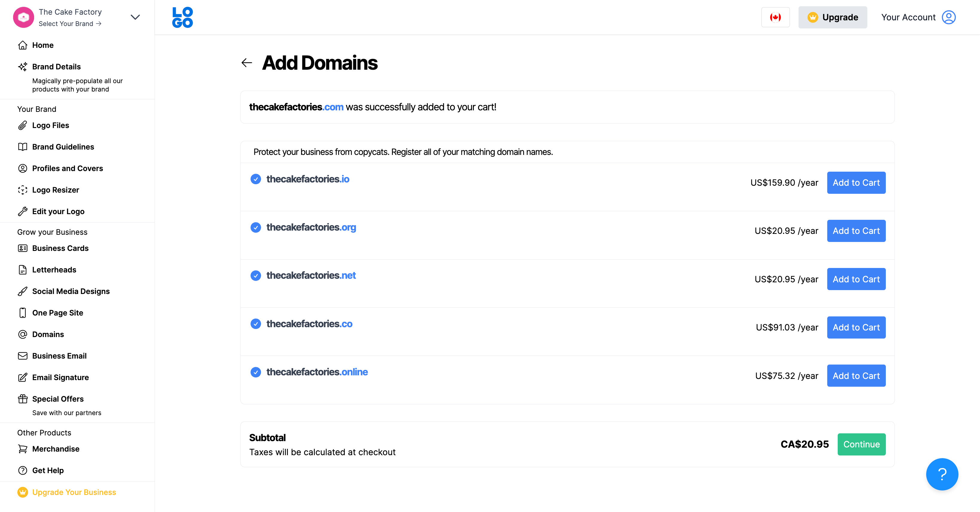Click the Continue checkout button
The height and width of the screenshot is (512, 980).
tap(861, 444)
